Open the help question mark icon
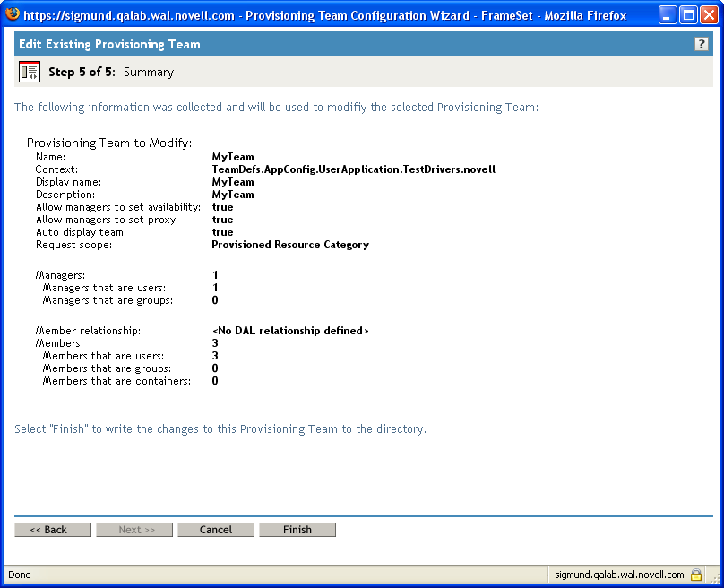Screen dimensions: 724x588 (701, 44)
